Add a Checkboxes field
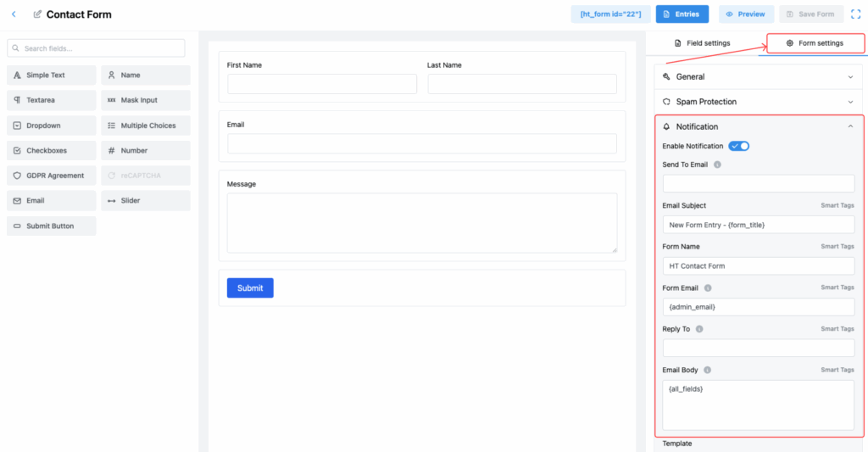Screen dimensions: 868x452 (x=52, y=151)
